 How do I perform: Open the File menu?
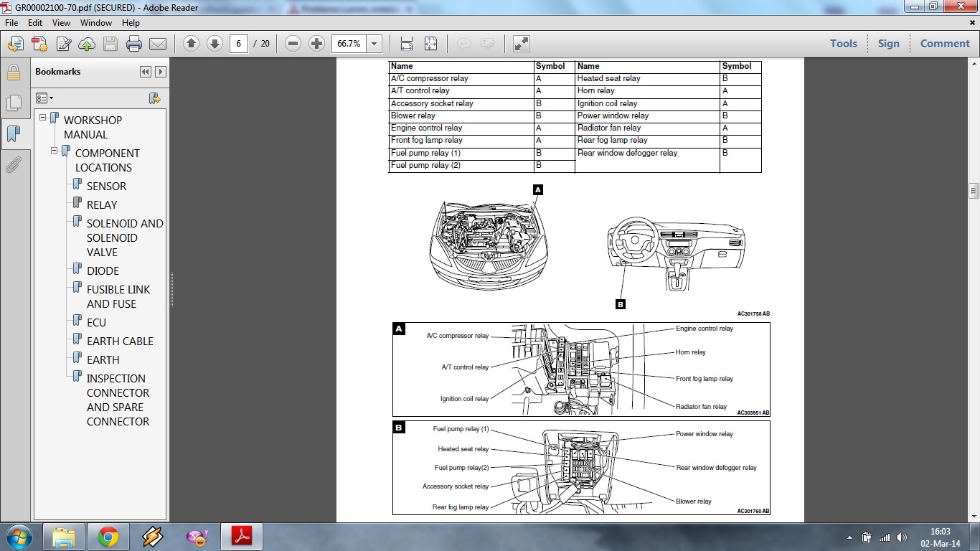coord(11,23)
